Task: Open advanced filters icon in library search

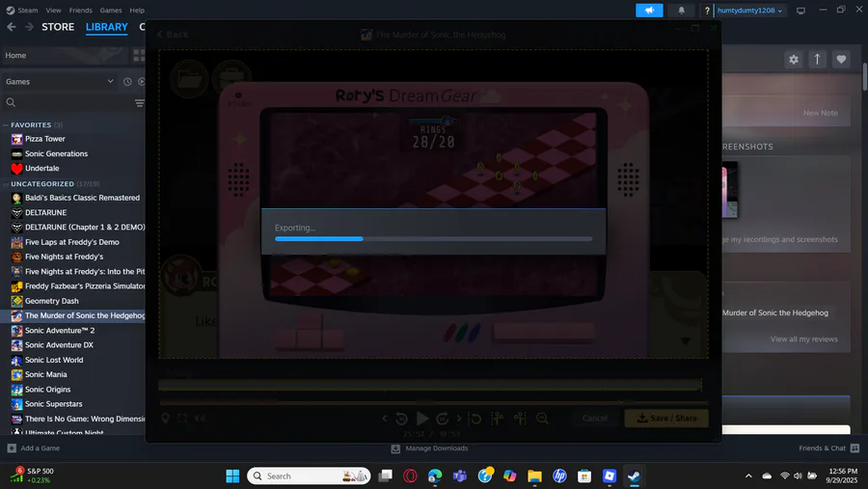Action: pos(140,103)
